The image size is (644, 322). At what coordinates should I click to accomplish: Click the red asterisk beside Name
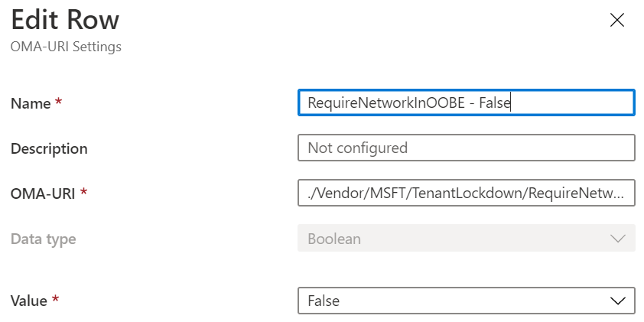click(58, 102)
